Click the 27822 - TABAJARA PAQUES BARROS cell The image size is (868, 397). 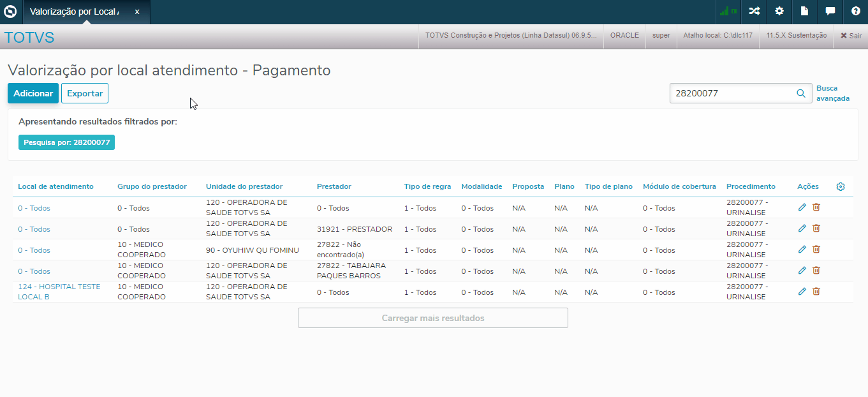tap(351, 271)
